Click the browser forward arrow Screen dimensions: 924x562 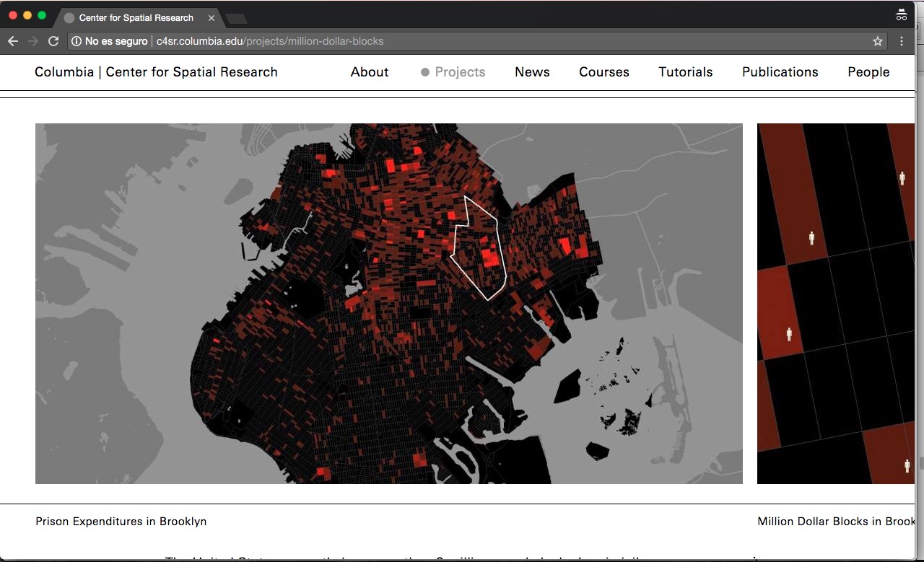coord(32,41)
